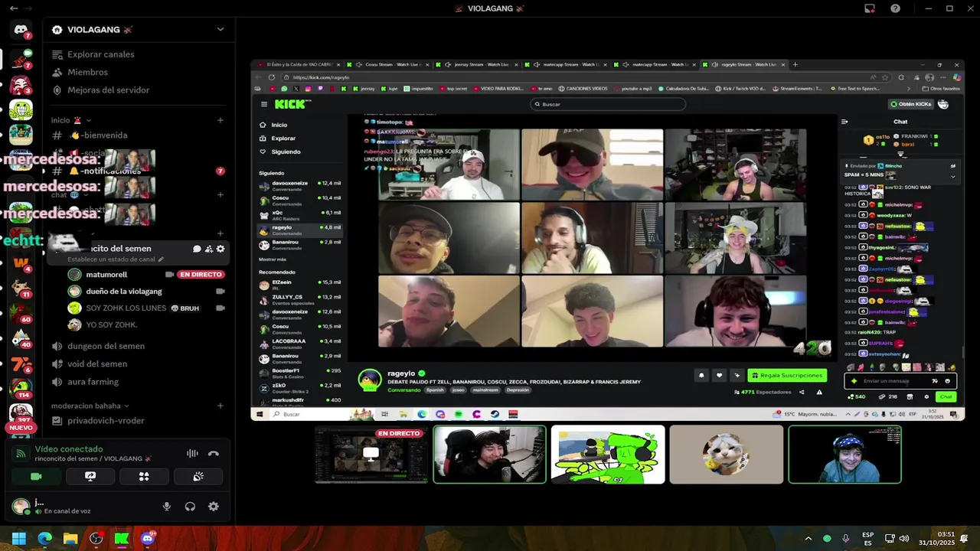Open the Discord help icon
980x551 pixels.
(895, 8)
